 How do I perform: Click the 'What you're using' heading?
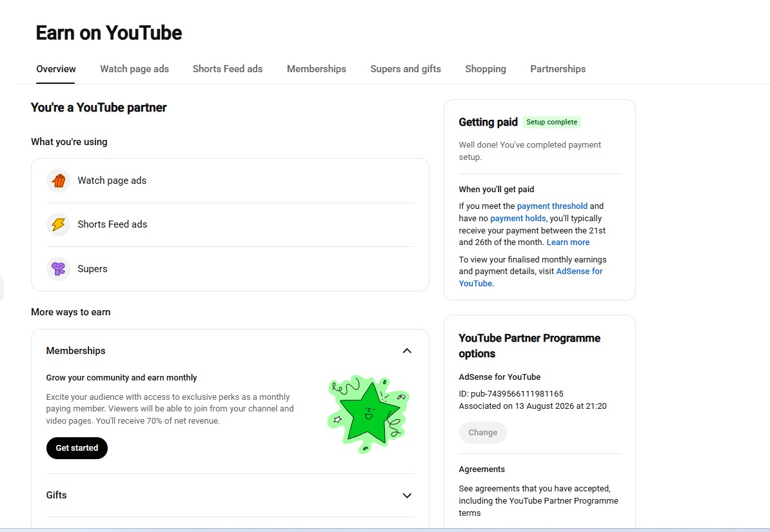tap(69, 141)
